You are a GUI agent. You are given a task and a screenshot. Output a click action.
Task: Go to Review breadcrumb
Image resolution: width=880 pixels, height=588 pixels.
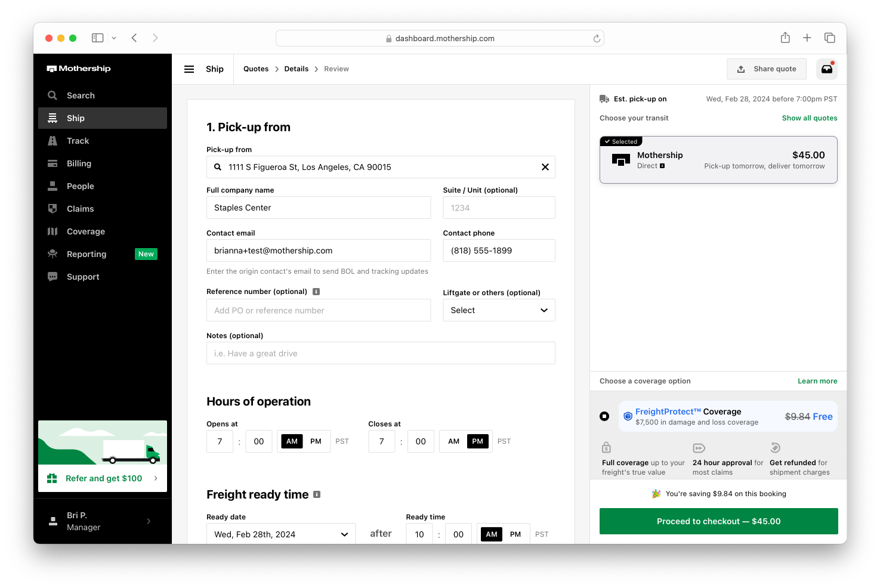[336, 69]
